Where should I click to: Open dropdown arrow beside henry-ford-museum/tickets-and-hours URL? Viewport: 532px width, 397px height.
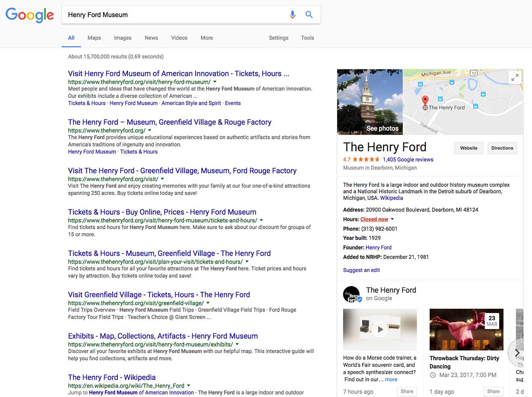click(x=261, y=220)
